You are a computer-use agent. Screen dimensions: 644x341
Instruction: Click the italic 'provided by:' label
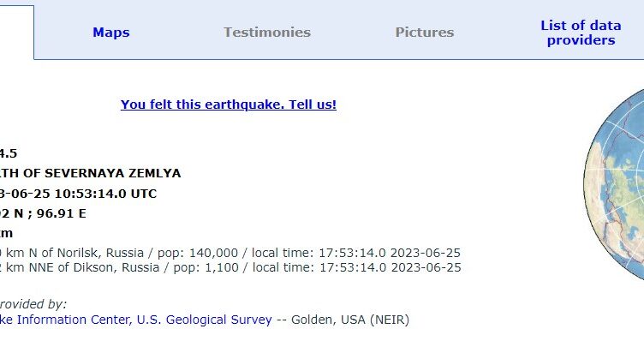33,304
